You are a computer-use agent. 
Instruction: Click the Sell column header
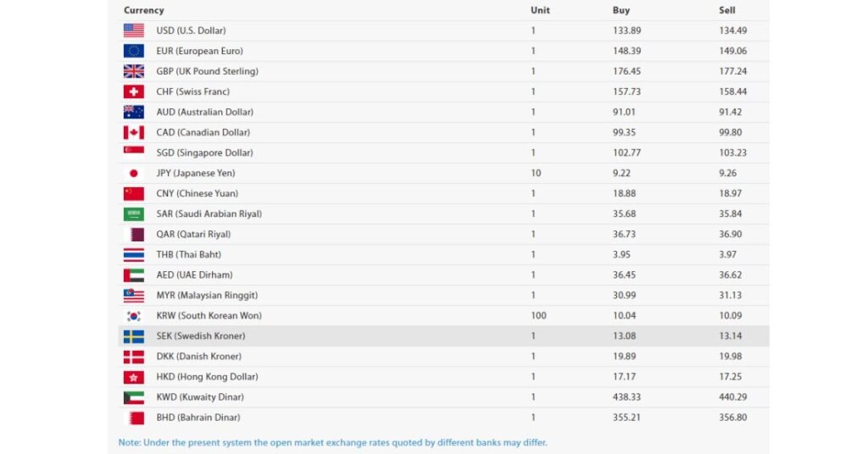726,10
